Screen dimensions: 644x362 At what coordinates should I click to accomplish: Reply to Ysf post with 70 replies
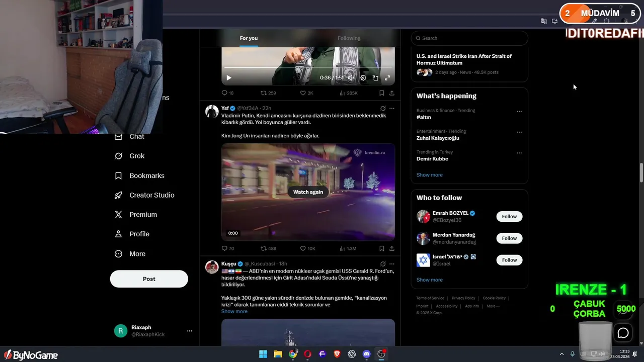[227, 248]
